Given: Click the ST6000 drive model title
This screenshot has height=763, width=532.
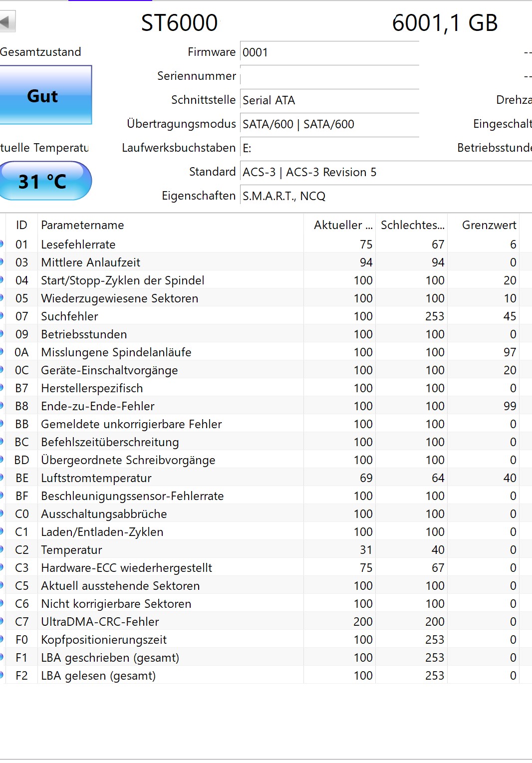Looking at the screenshot, I should click(x=179, y=23).
